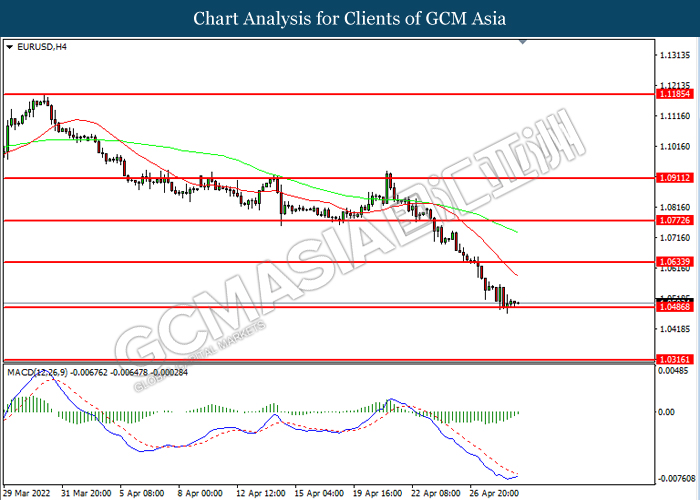Click the 5 Apr 08:00 time label
Viewport: 700px width, 500px height.
[x=142, y=493]
